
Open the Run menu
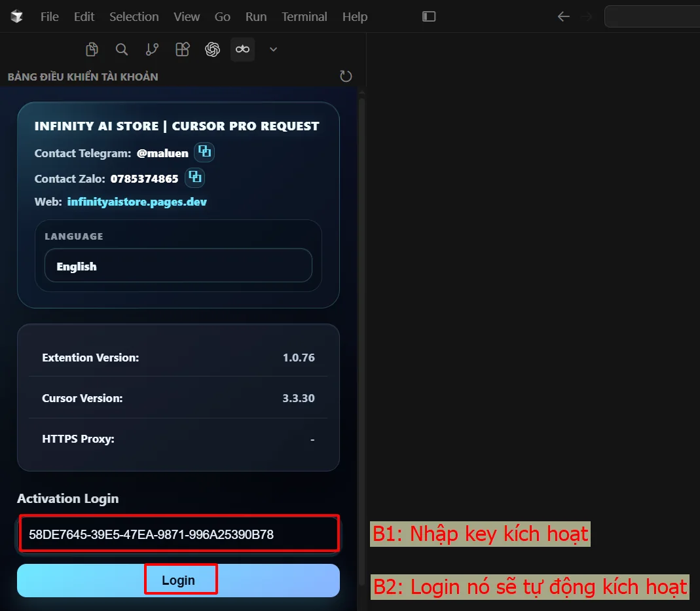256,16
